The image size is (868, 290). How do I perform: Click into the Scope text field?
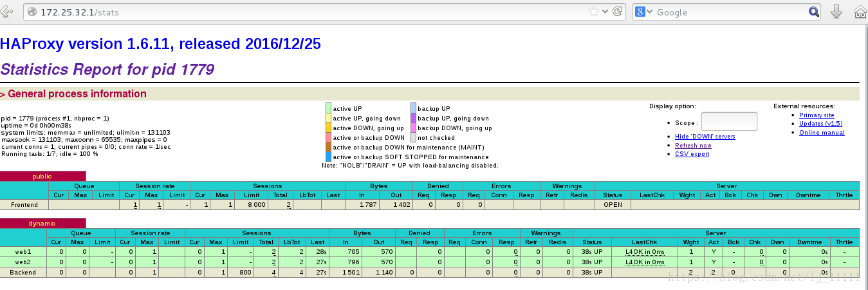pyautogui.click(x=729, y=121)
